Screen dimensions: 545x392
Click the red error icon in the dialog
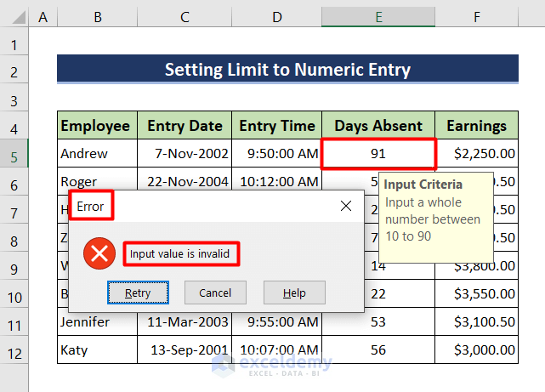point(99,253)
